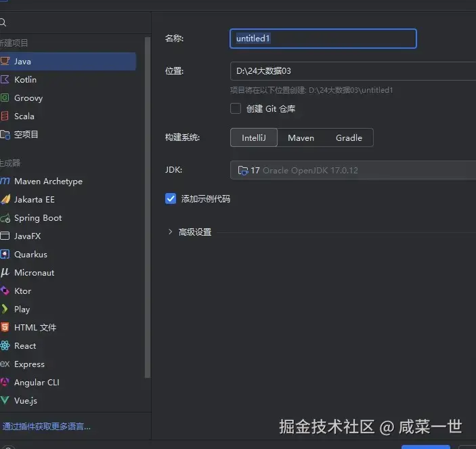
Task: Choose Spring Boot generator
Action: pyautogui.click(x=68, y=217)
